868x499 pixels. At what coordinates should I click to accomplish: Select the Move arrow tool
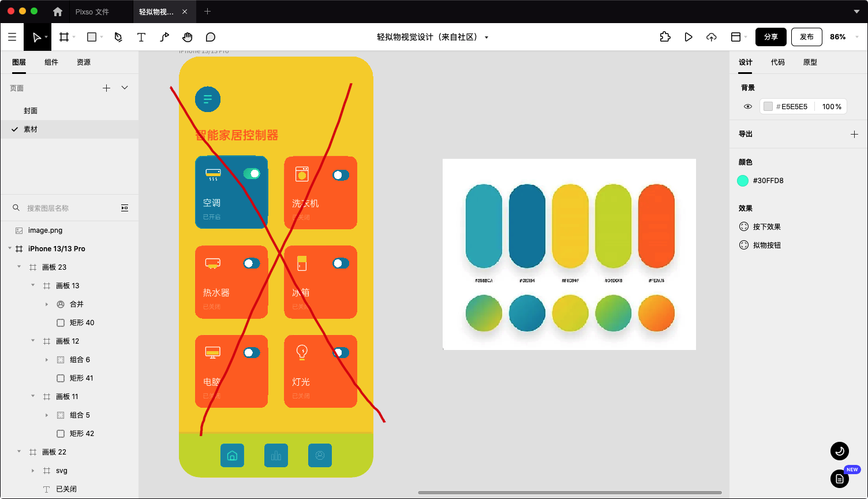pyautogui.click(x=36, y=37)
